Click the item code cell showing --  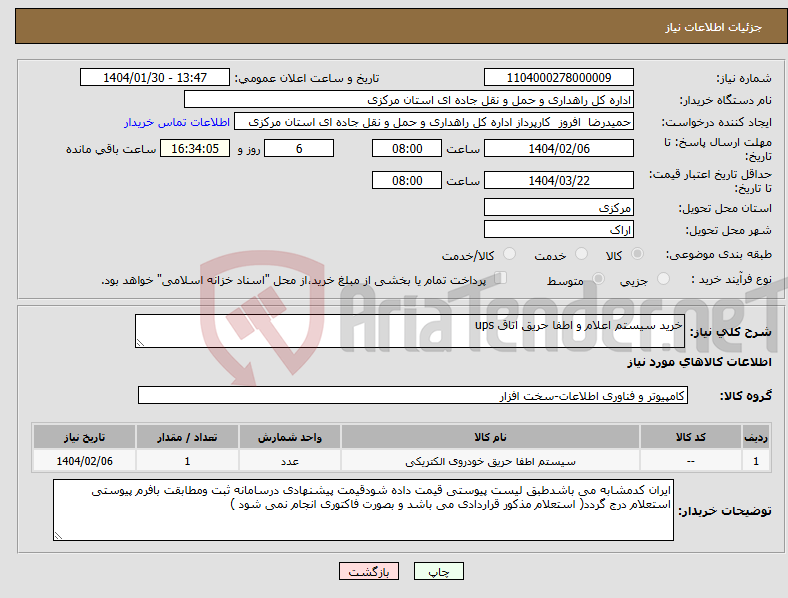click(x=691, y=461)
